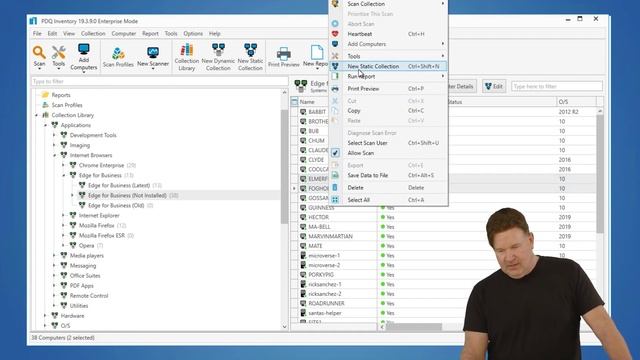Open the Tools toolbar icon
This screenshot has width=640, height=360.
tap(58, 56)
